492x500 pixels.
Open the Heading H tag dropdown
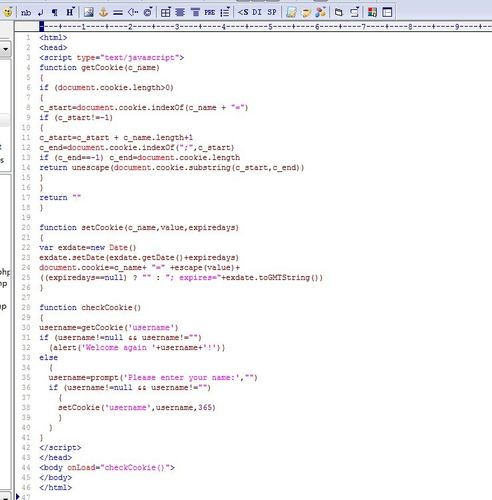[70, 12]
